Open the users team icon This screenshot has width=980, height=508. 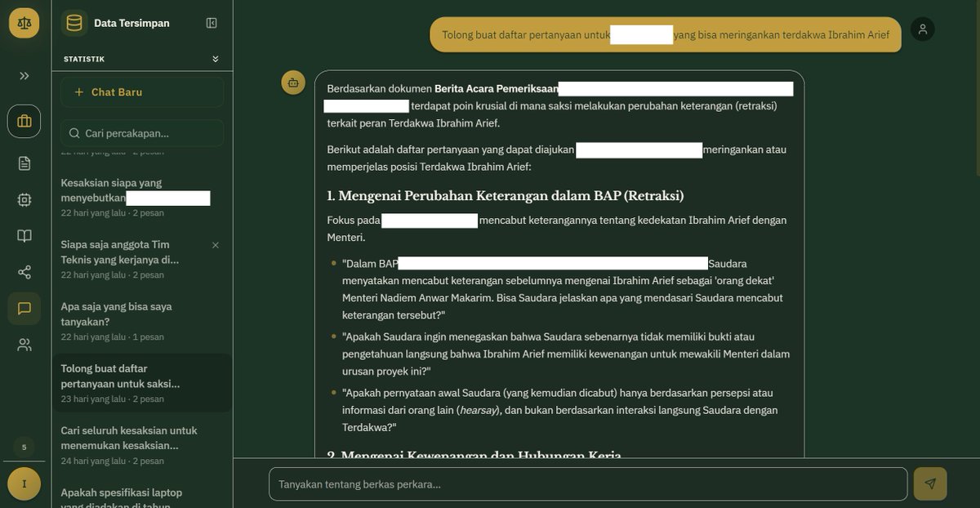click(x=24, y=345)
